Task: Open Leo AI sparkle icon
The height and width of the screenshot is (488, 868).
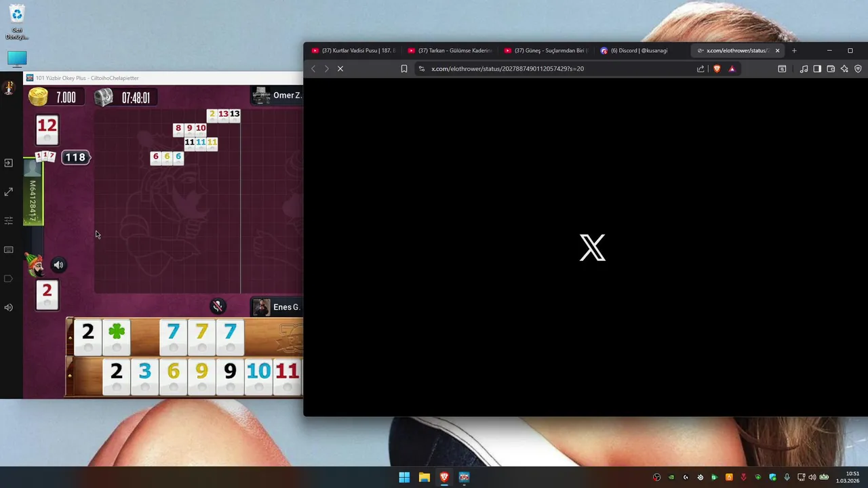Action: (844, 68)
